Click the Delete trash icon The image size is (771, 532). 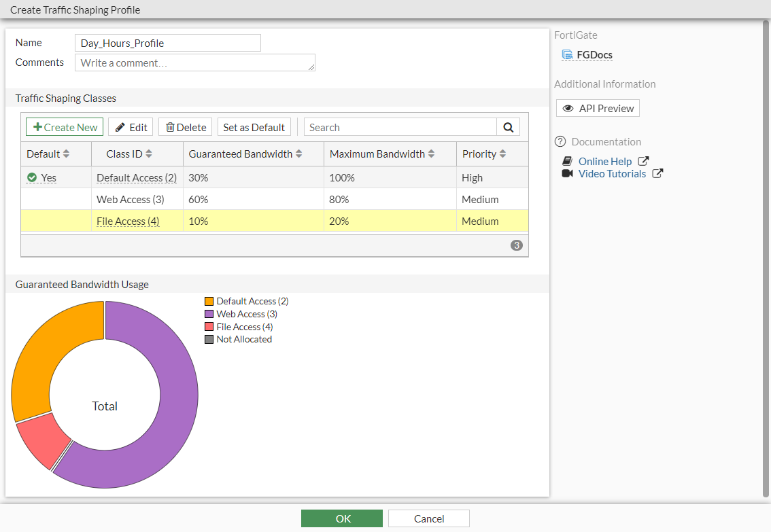[x=168, y=126]
